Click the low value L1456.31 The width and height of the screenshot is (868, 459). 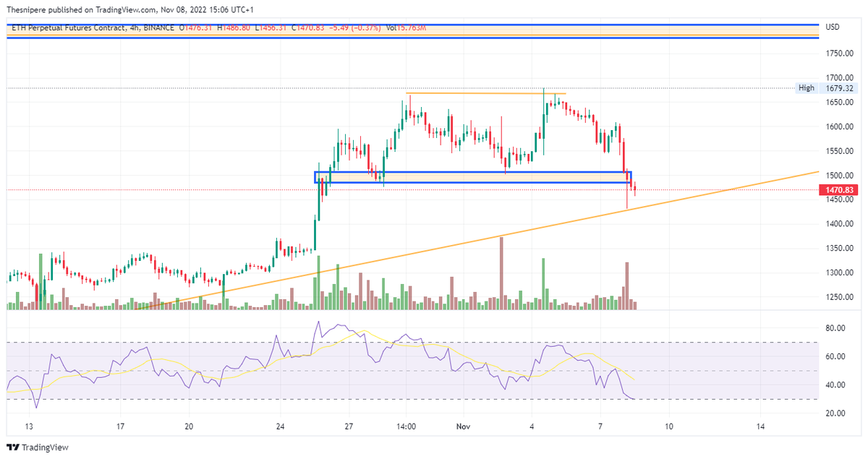pos(271,27)
